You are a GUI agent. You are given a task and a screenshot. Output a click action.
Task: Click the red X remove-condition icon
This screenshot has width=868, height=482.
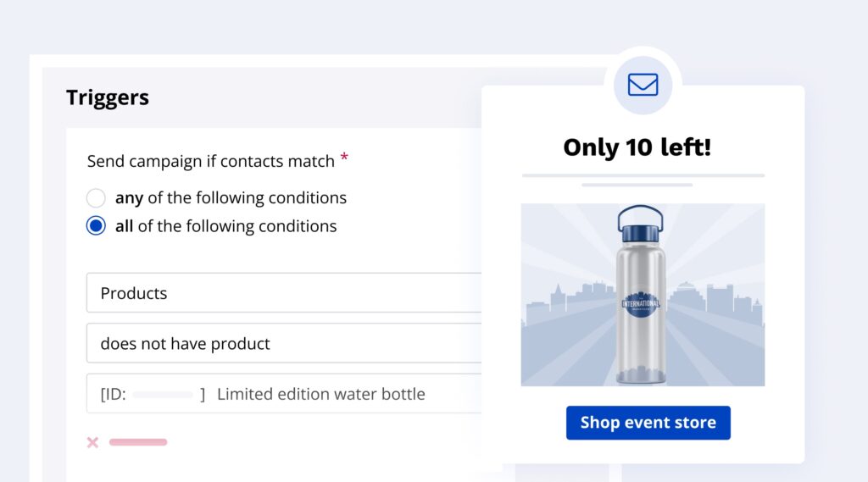[x=92, y=442]
